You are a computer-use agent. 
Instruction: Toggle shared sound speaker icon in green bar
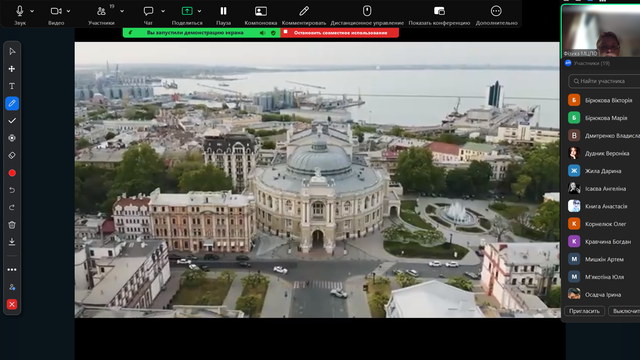[x=262, y=33]
